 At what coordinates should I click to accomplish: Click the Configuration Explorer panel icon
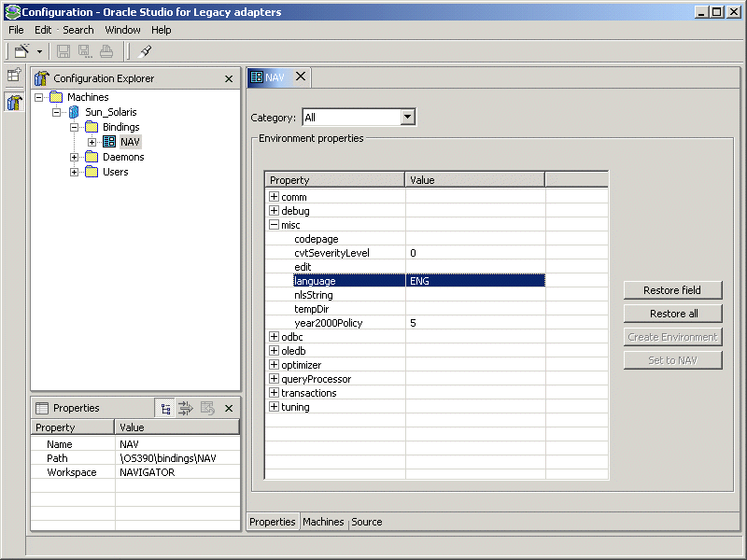42,78
